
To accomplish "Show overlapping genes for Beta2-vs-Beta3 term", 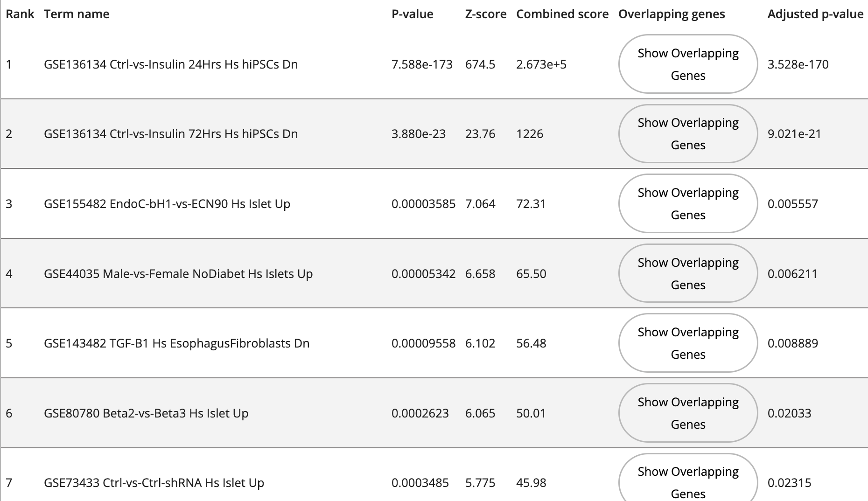I will [688, 413].
